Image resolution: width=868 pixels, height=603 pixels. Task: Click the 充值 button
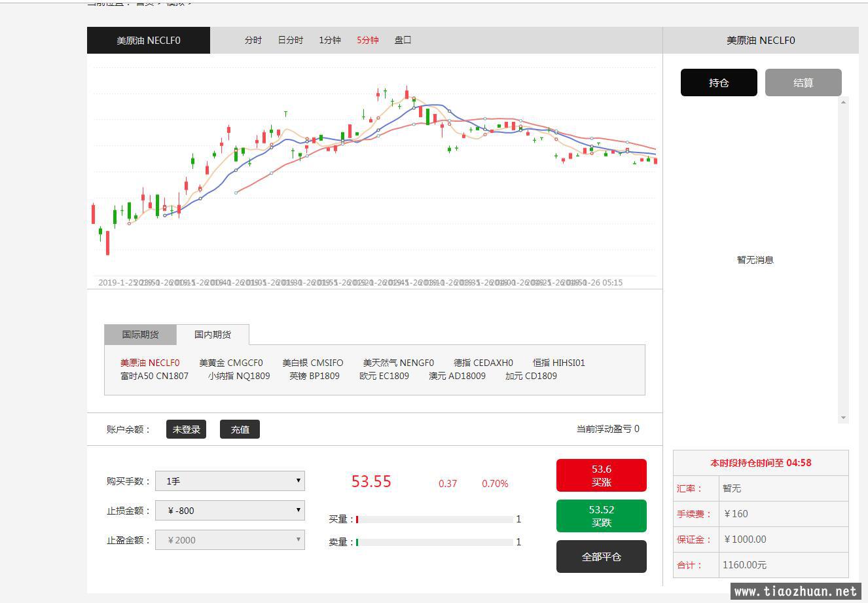coord(240,429)
